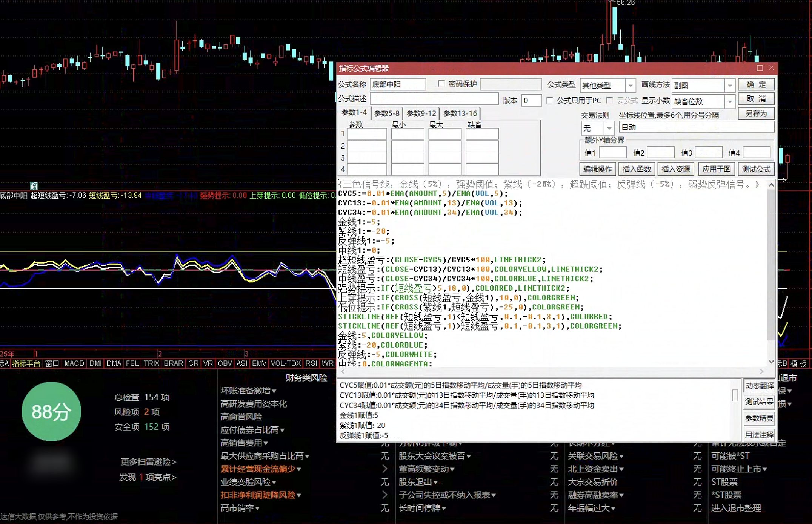Click the 应用于图 button
The image size is (812, 524).
tap(717, 169)
